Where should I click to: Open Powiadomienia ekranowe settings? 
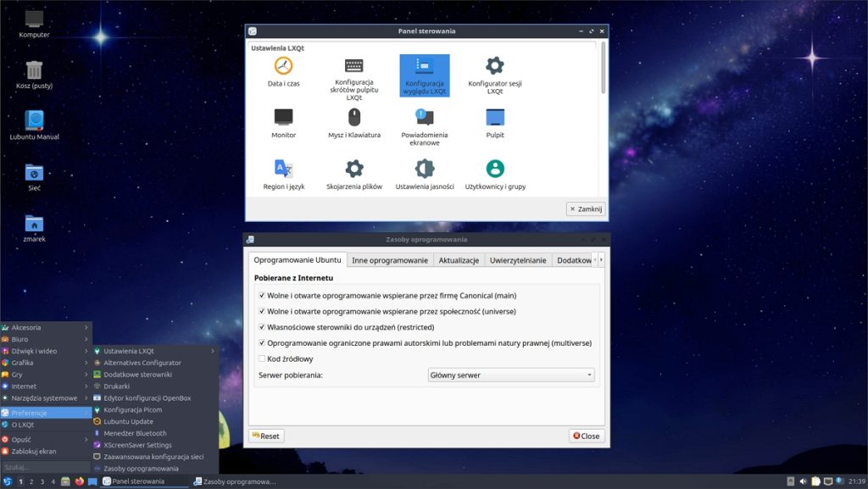pos(424,127)
